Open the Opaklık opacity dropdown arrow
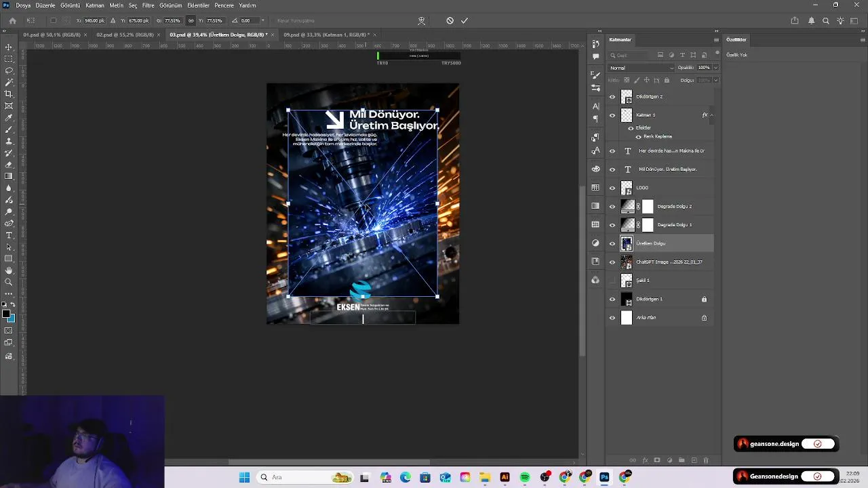This screenshot has height=488, width=868. tap(715, 68)
